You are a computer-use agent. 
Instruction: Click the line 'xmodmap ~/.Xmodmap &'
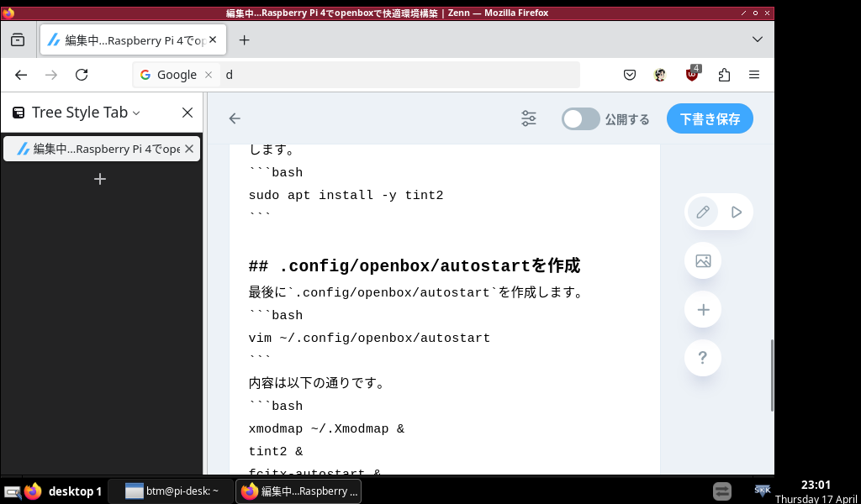[327, 429]
